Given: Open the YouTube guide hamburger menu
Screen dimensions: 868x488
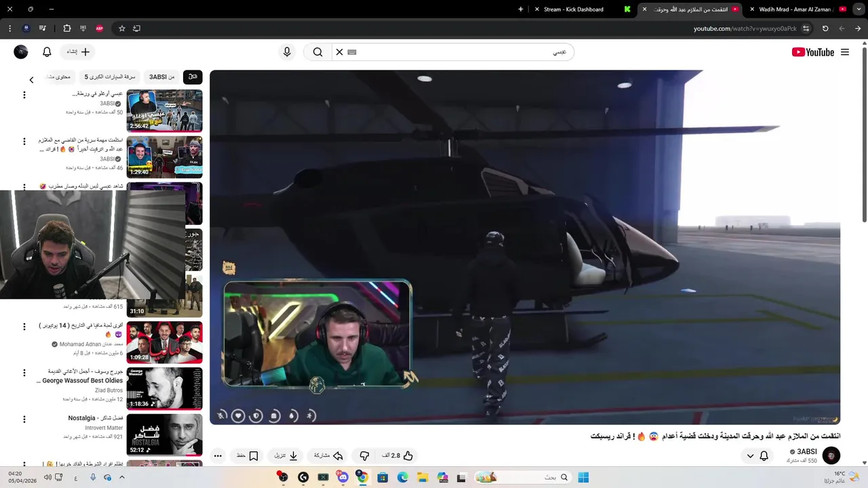Looking at the screenshot, I should tap(844, 52).
